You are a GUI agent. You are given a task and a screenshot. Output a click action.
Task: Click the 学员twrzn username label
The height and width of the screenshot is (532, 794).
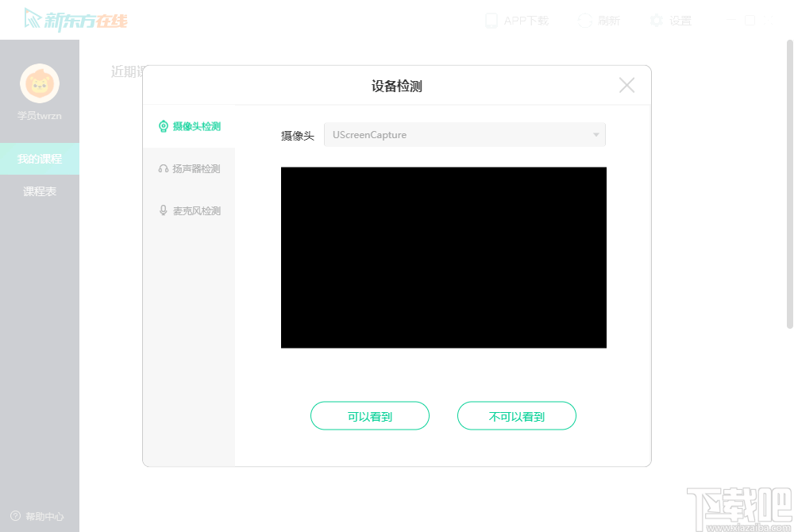[39, 115]
